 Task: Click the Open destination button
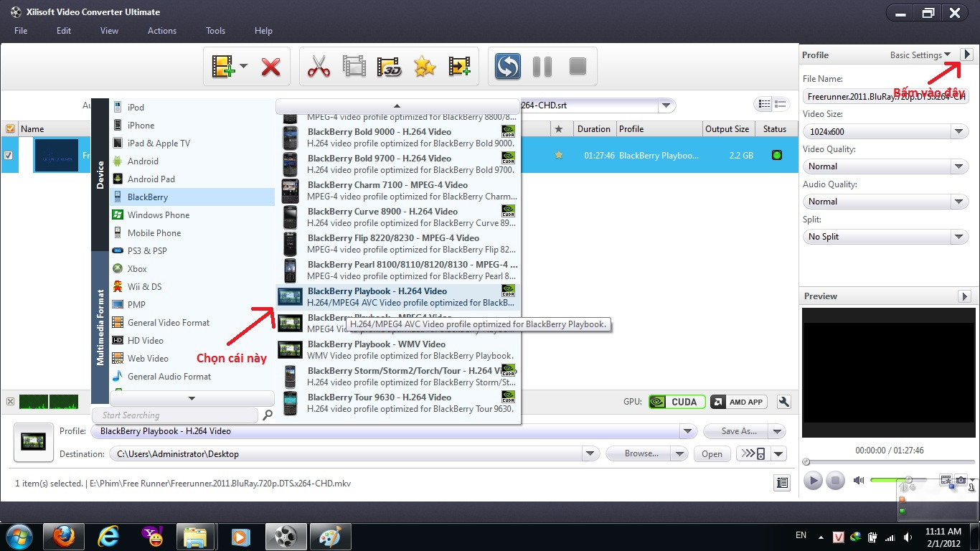(712, 453)
